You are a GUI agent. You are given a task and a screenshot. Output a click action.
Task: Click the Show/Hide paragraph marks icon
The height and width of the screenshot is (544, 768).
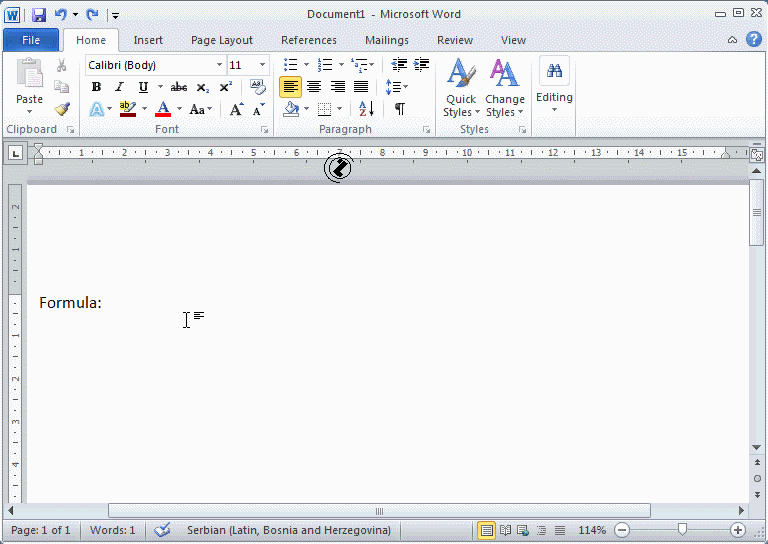point(400,109)
